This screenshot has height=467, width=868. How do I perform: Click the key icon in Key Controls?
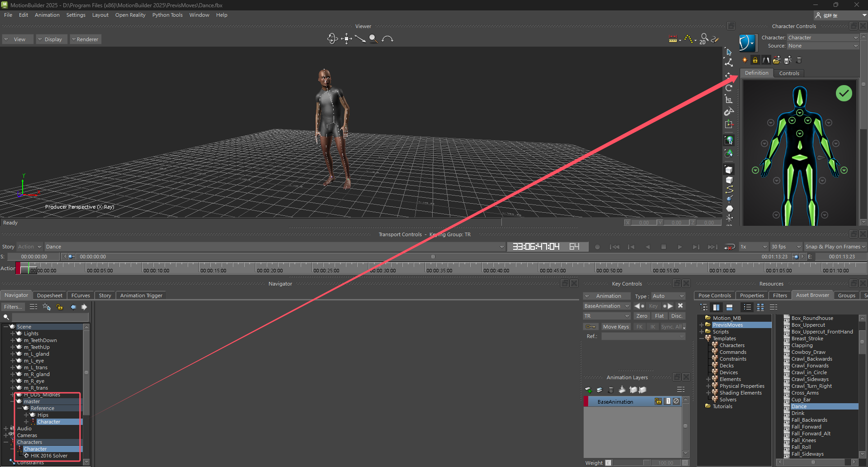click(x=590, y=327)
